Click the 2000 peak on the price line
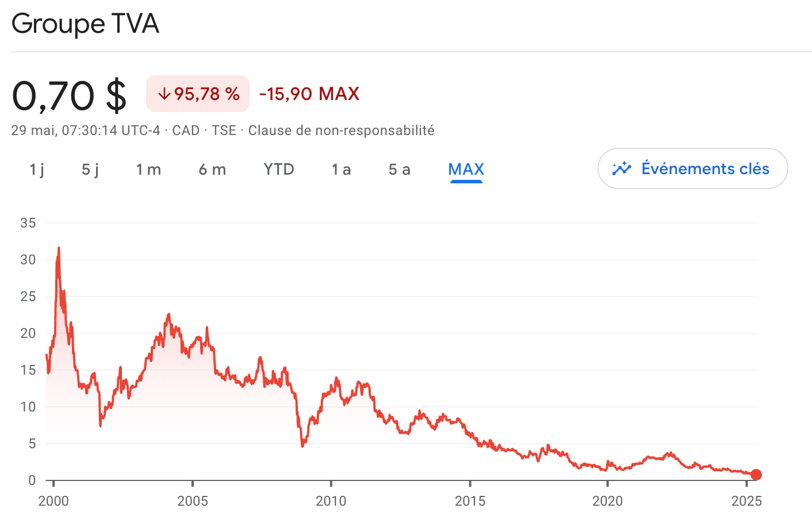The width and height of the screenshot is (812, 531). [x=59, y=248]
